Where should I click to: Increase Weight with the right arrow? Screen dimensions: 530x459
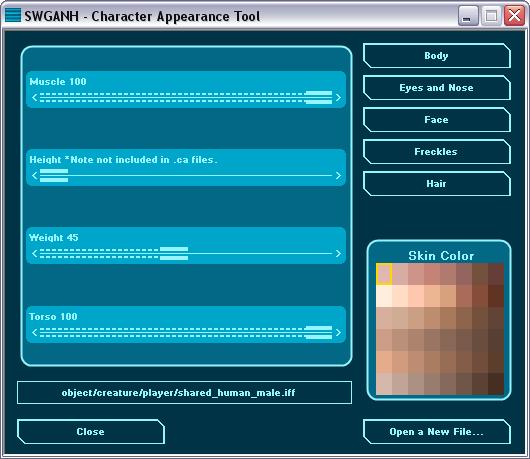pos(338,253)
